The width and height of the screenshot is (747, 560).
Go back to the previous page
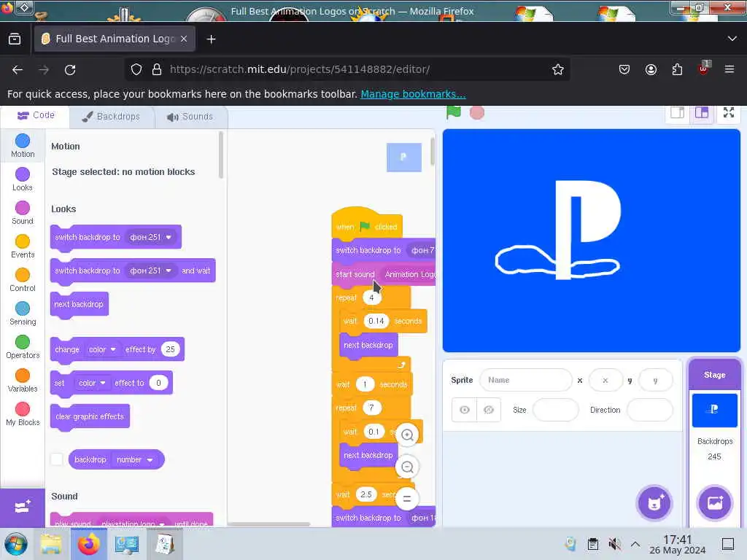point(18,70)
